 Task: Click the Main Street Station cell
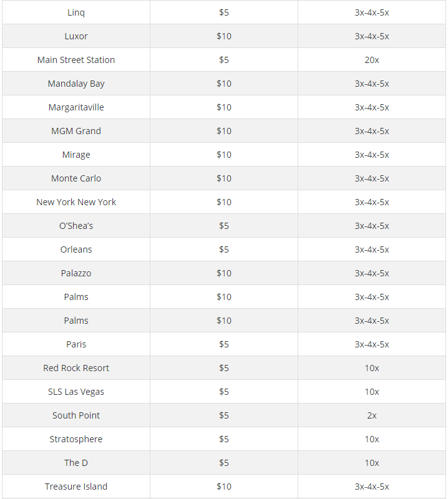coord(76,60)
